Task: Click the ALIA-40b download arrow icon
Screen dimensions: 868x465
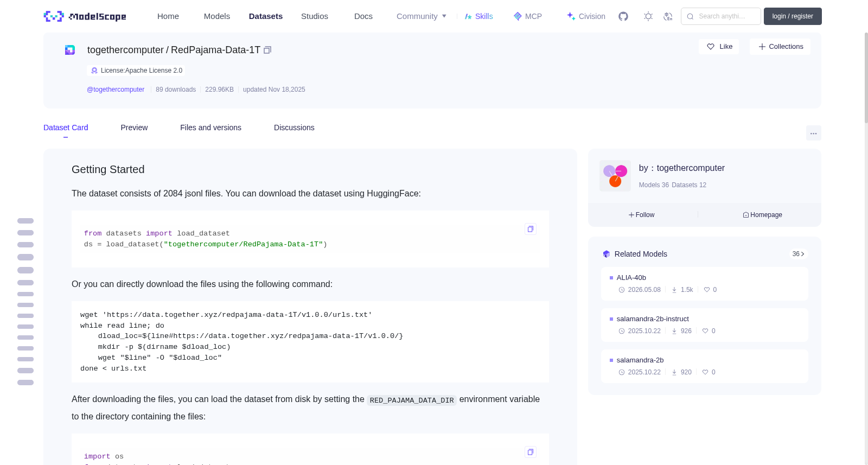Action: click(674, 290)
